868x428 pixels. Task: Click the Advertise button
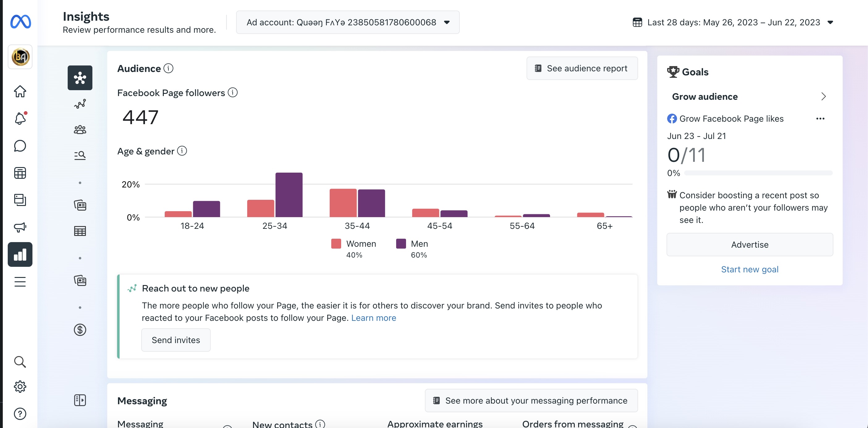click(x=750, y=245)
